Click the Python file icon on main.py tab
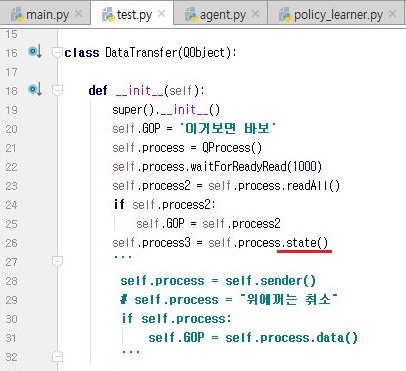Image resolution: width=406 pixels, height=371 pixels. 17,15
